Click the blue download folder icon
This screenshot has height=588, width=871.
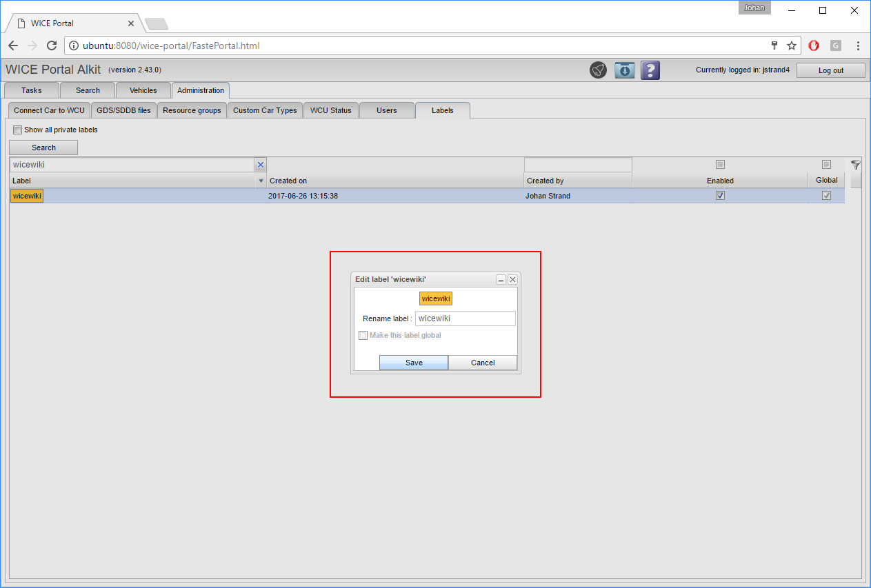(x=624, y=70)
